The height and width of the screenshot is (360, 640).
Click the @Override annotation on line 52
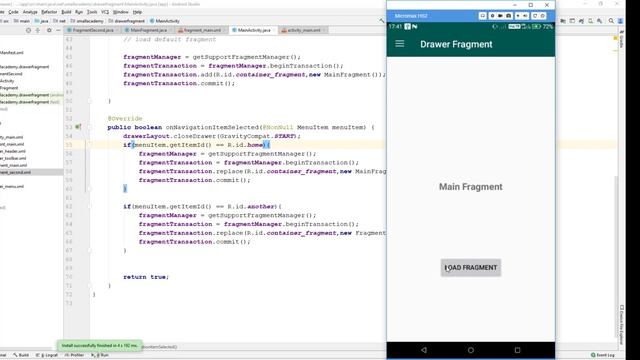click(x=125, y=118)
